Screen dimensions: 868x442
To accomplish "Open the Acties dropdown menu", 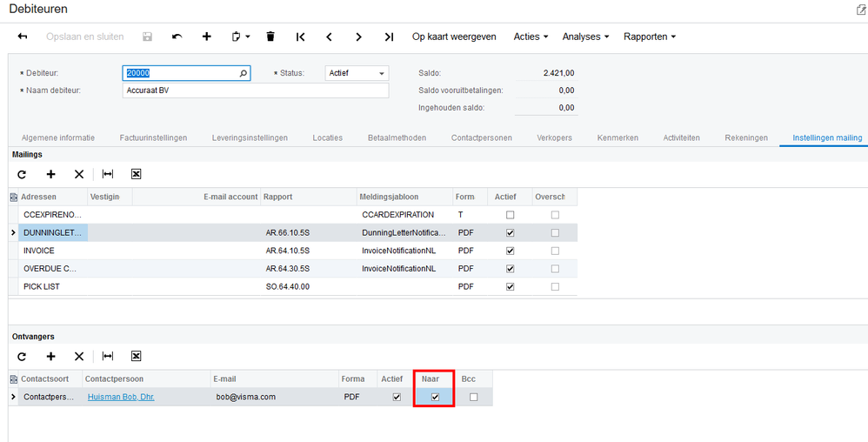I will coord(531,37).
